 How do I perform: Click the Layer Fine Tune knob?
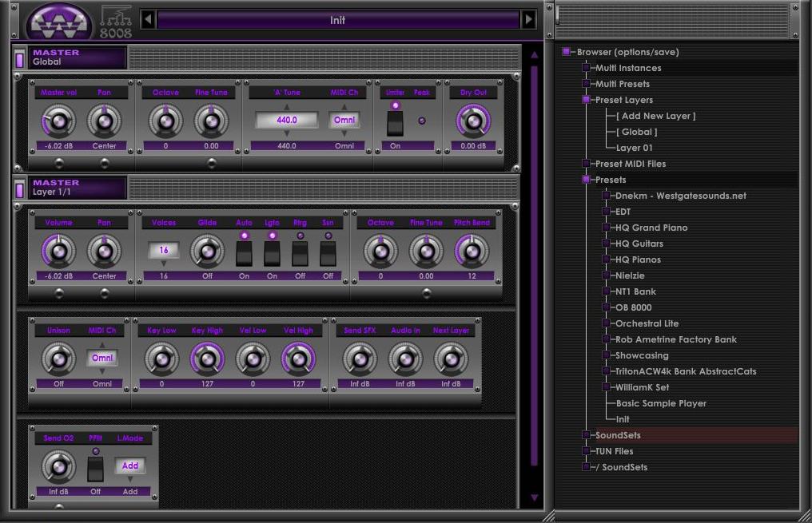[x=426, y=252]
